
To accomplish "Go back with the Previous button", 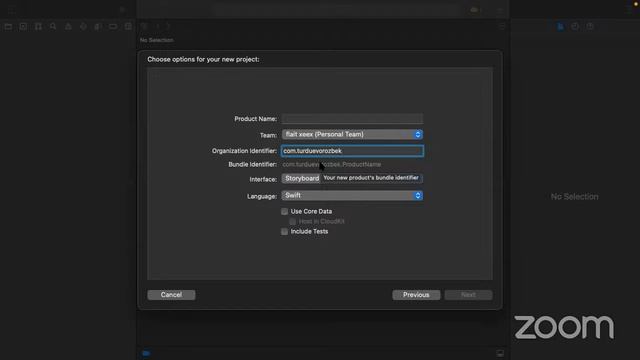I will 416,295.
